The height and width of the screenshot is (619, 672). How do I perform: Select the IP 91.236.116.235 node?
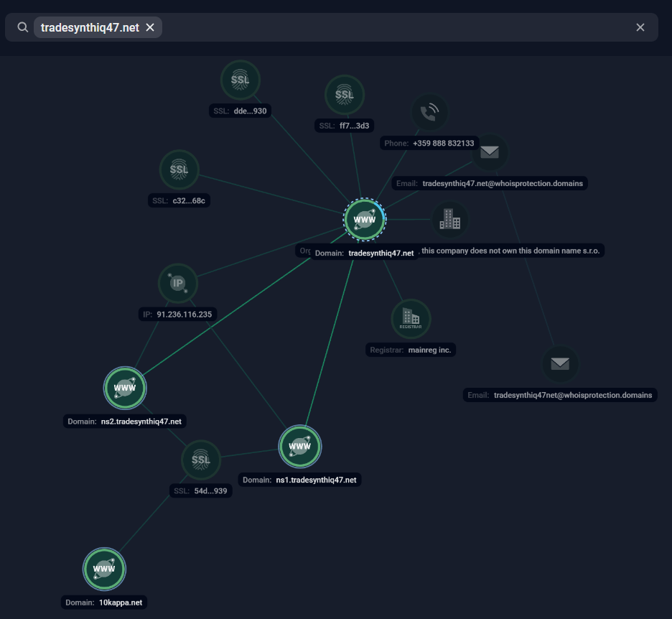(x=177, y=283)
